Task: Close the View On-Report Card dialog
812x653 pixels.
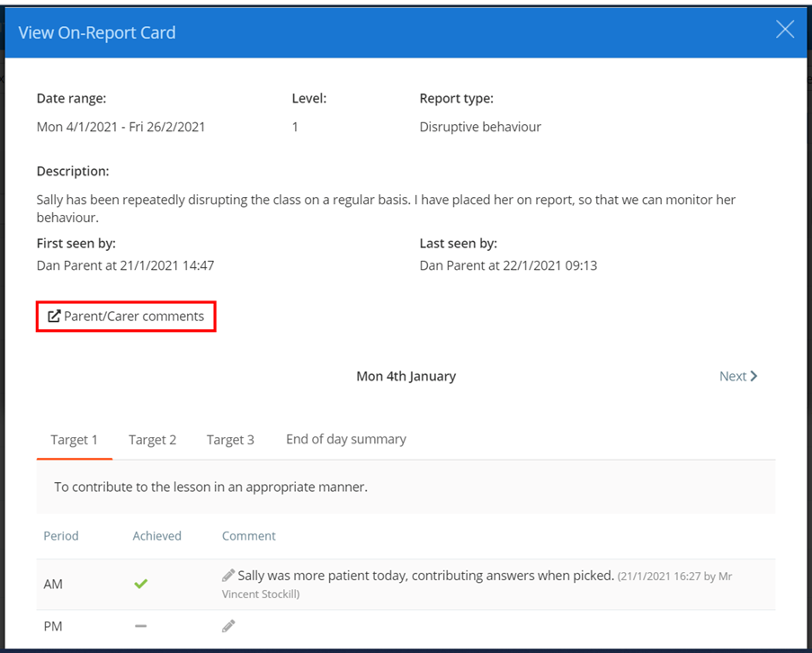Action: click(783, 28)
